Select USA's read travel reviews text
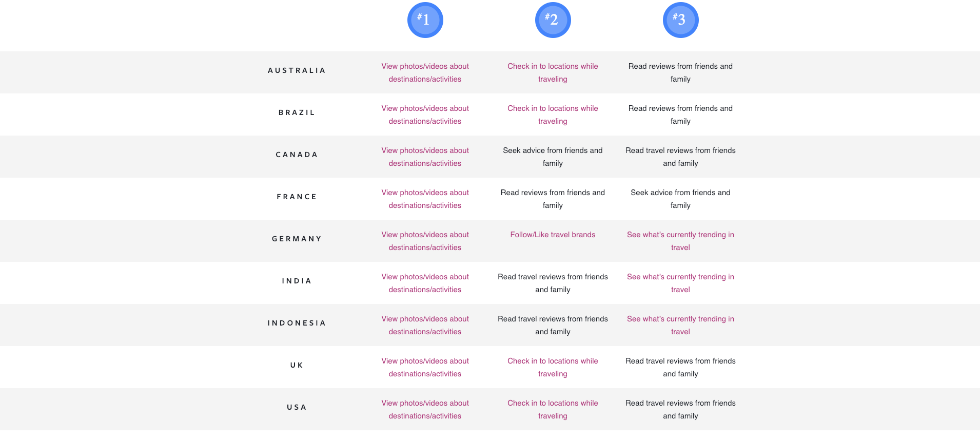Screen dimensions: 980x439 [680, 409]
